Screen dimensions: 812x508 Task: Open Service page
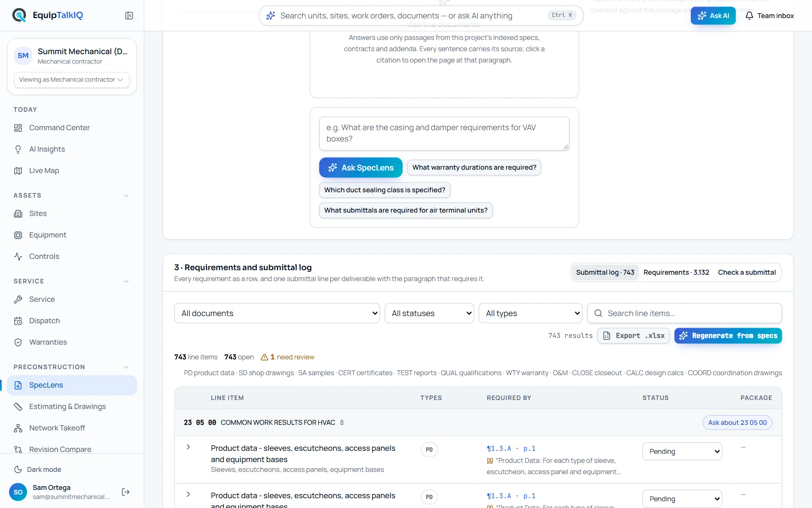coord(72,299)
